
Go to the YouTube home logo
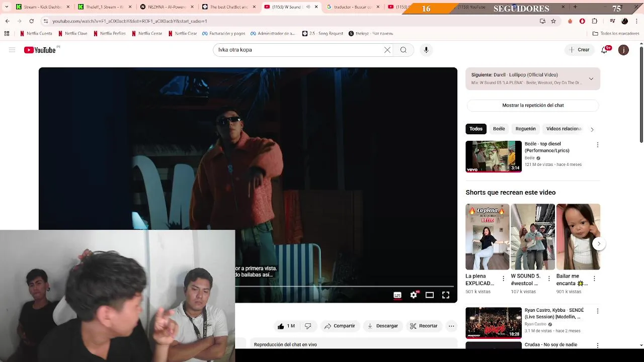[x=40, y=50]
